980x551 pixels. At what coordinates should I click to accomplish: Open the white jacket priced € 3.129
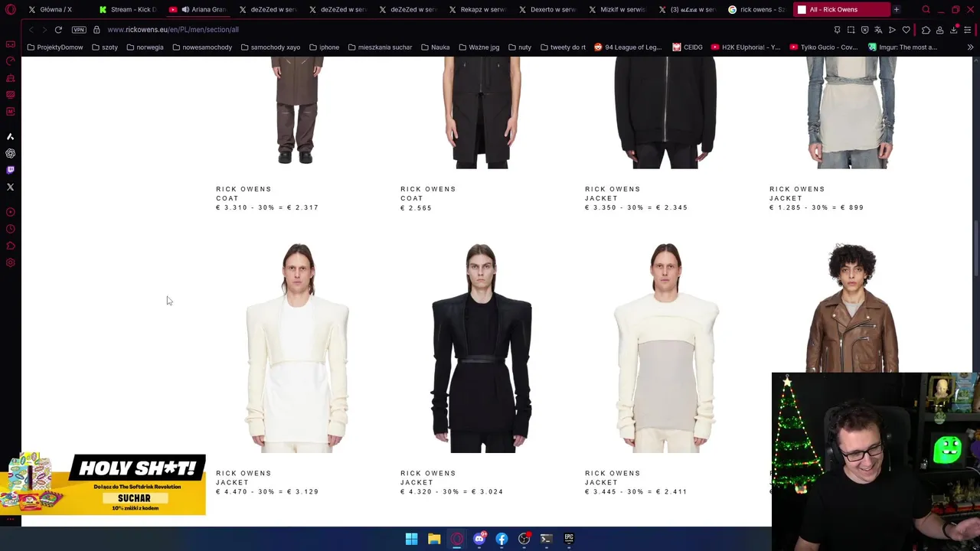297,348
